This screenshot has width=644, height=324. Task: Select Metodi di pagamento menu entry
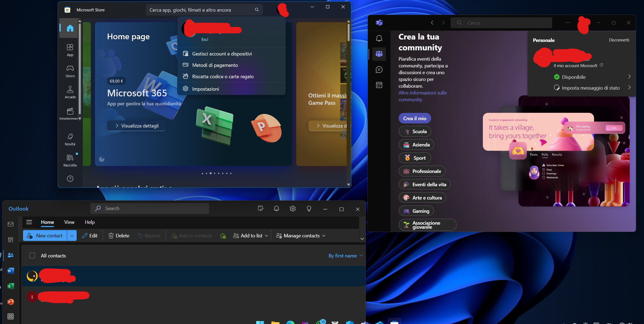(x=215, y=65)
